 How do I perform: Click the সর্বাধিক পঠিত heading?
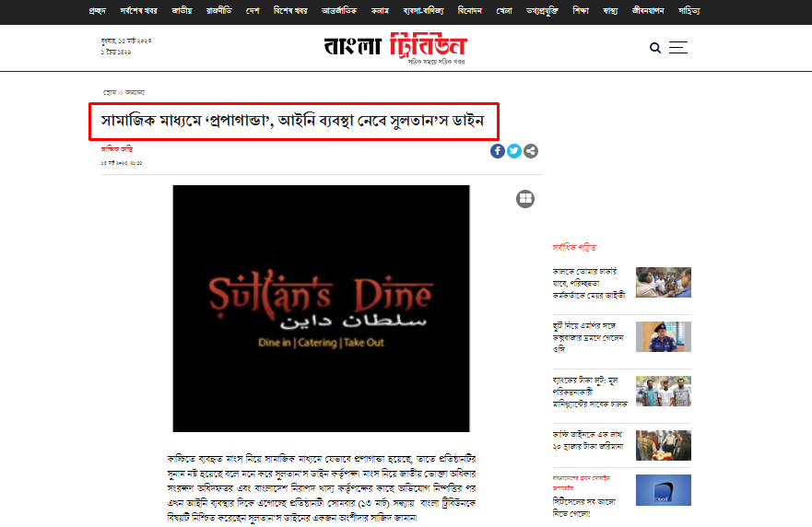coord(574,248)
